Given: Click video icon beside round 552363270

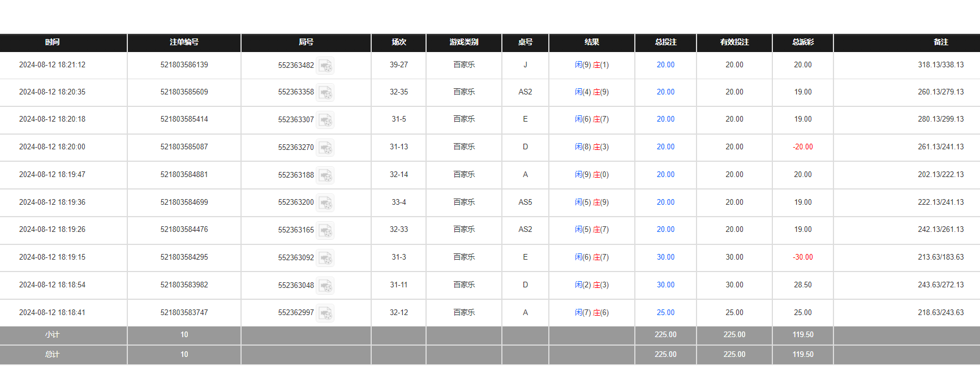Looking at the screenshot, I should point(325,148).
